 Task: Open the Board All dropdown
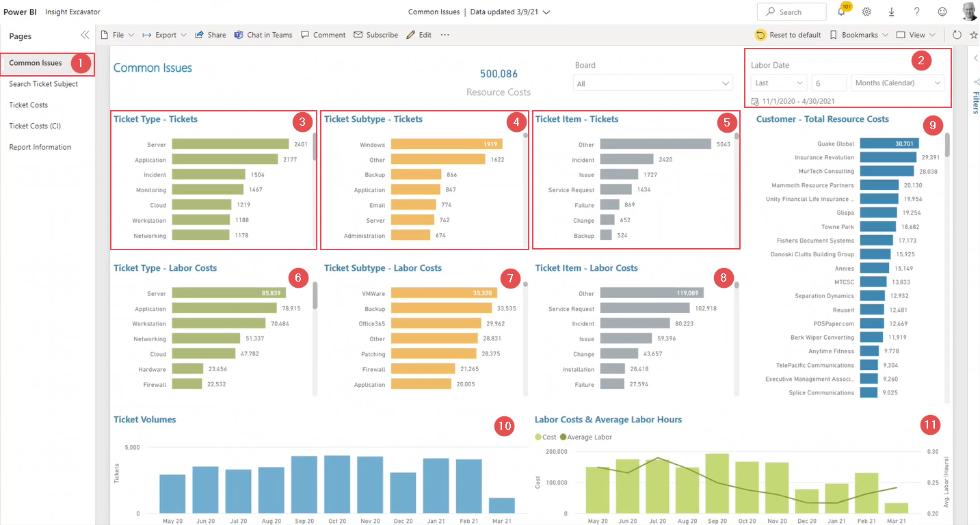click(653, 83)
